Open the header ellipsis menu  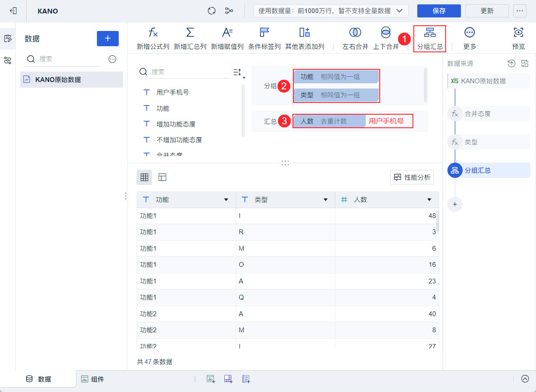[520, 11]
